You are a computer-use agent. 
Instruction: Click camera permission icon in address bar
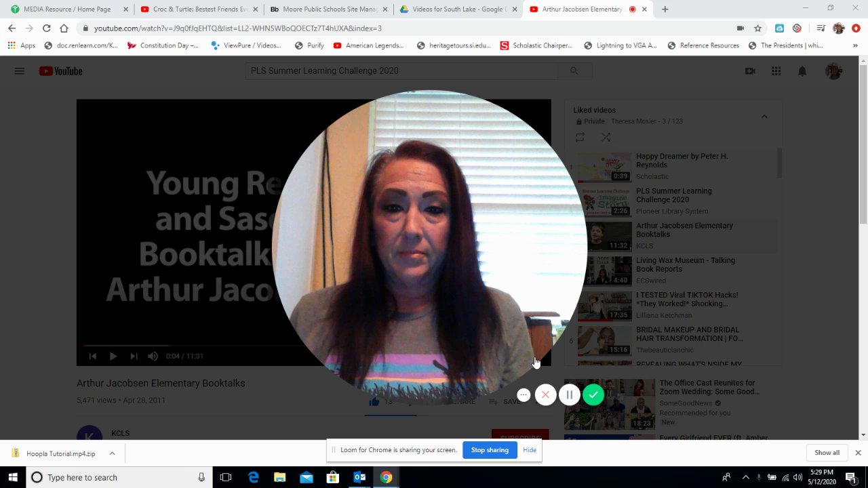[x=740, y=28]
